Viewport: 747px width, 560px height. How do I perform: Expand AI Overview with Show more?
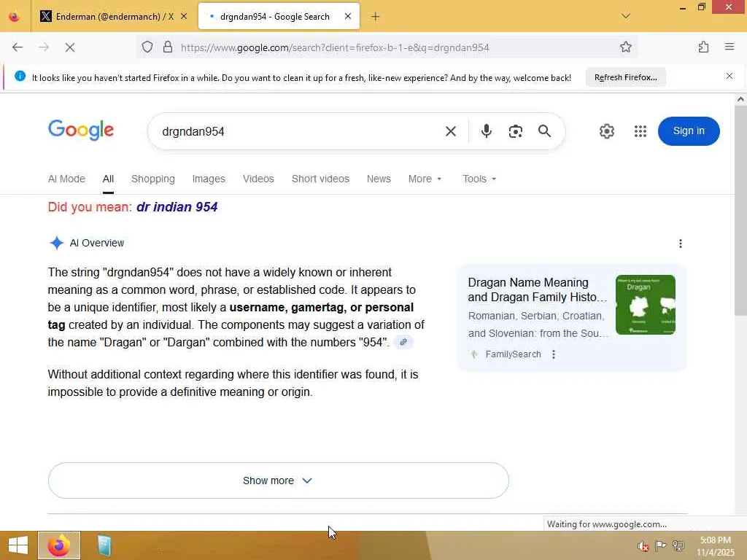point(278,481)
